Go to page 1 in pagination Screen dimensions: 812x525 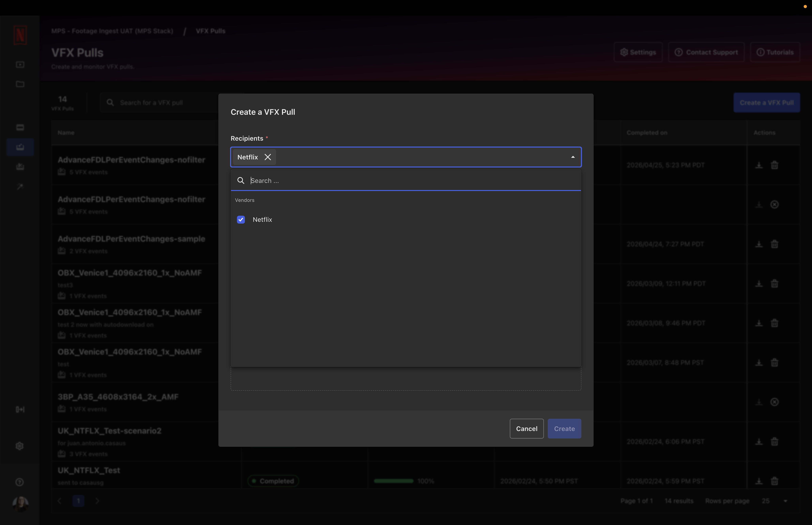pos(78,501)
